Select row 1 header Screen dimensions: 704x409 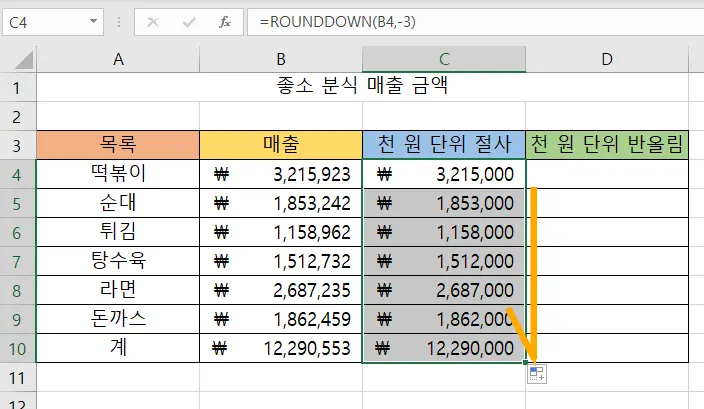tap(18, 87)
